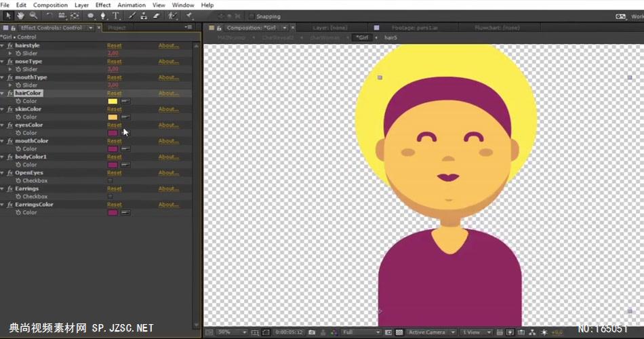Enable the OpenEyes checkbox

click(x=110, y=181)
